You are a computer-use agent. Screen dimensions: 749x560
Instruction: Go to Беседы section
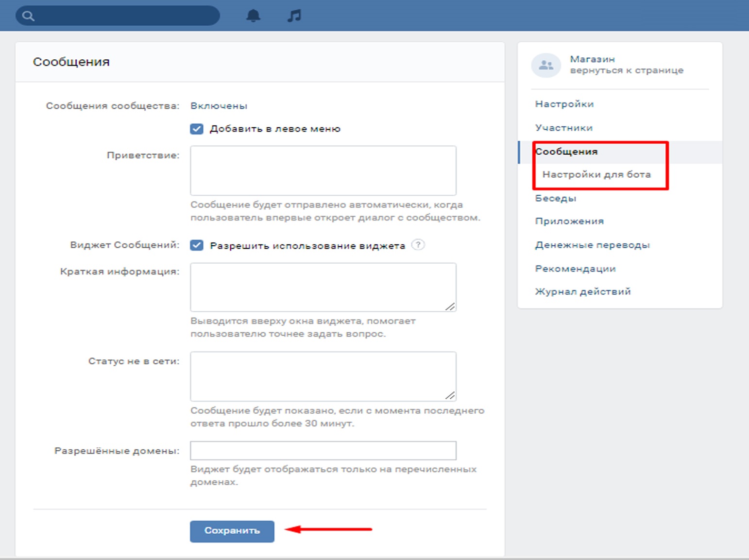[x=555, y=198]
